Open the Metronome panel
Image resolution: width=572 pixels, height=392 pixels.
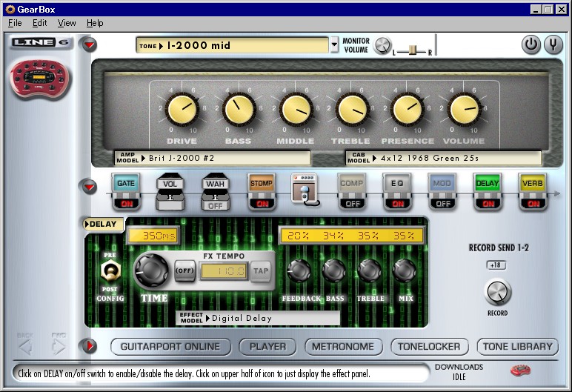tap(343, 346)
